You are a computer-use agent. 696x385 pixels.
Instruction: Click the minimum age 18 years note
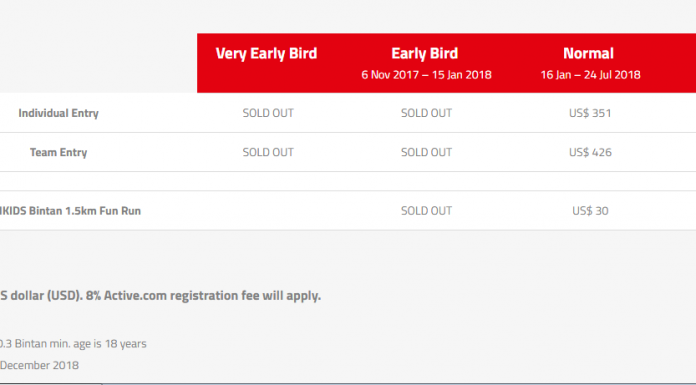click(73, 344)
